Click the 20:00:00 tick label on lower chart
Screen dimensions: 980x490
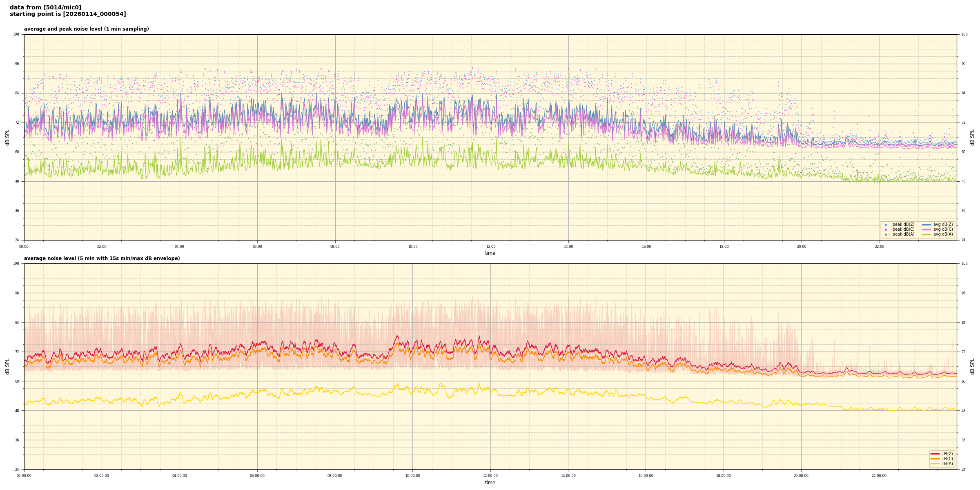[801, 476]
